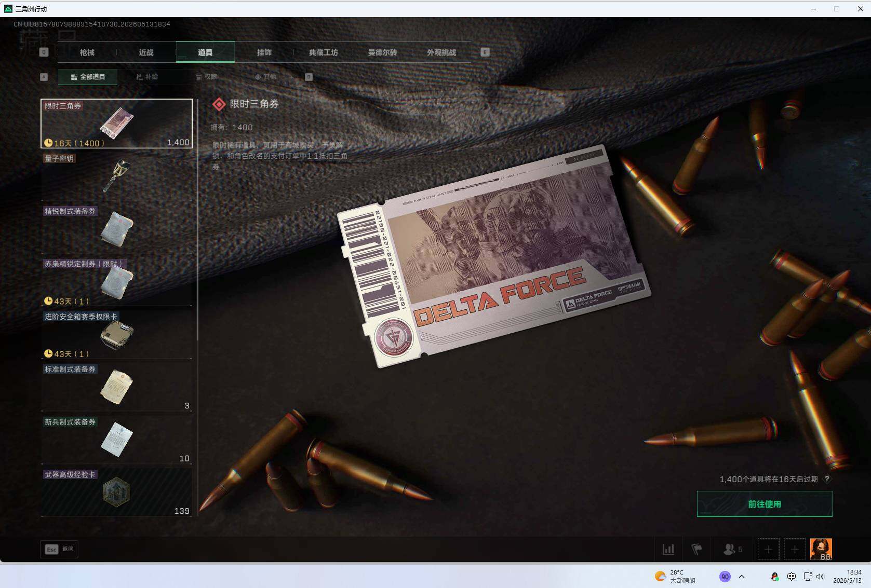Screen dimensions: 871x588
Task: Click the clock icon on 赤枭精锐定制券 card
Action: [x=48, y=300]
